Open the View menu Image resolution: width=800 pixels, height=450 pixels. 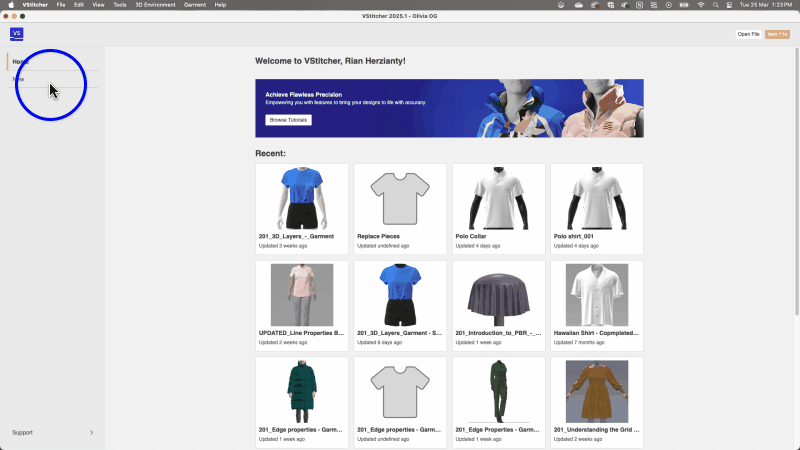98,5
